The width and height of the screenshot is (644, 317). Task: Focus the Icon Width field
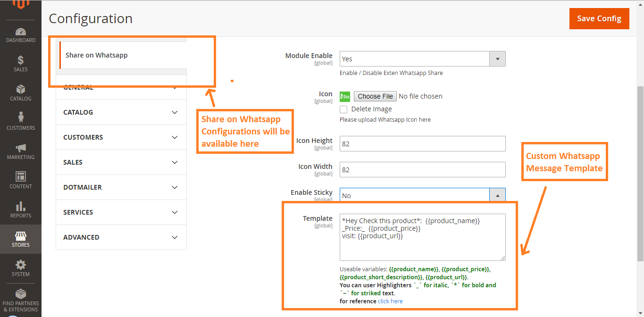click(x=423, y=170)
